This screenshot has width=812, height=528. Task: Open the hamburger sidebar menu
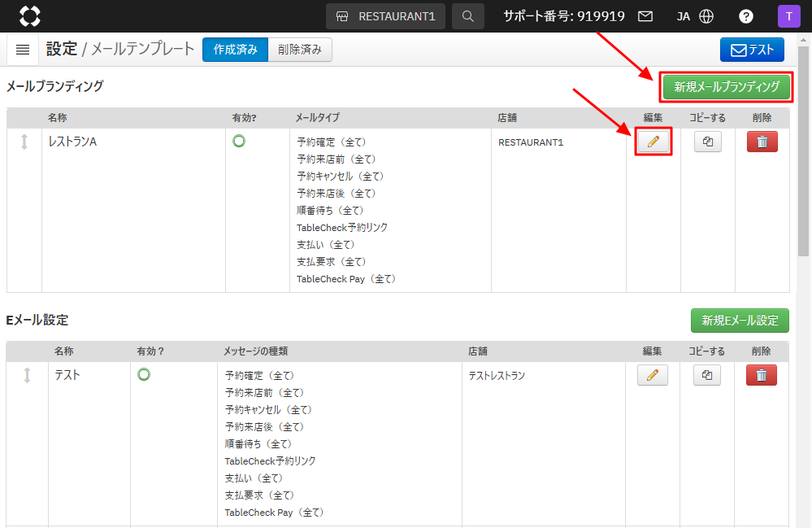point(23,50)
